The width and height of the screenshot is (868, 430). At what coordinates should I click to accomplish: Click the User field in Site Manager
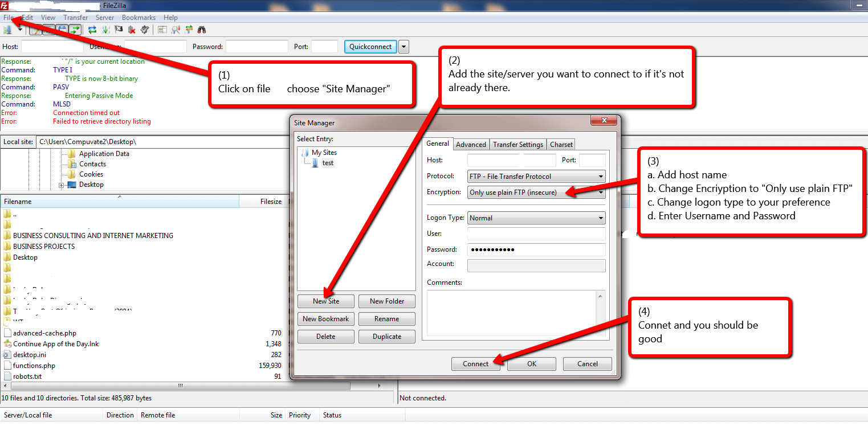click(x=536, y=234)
